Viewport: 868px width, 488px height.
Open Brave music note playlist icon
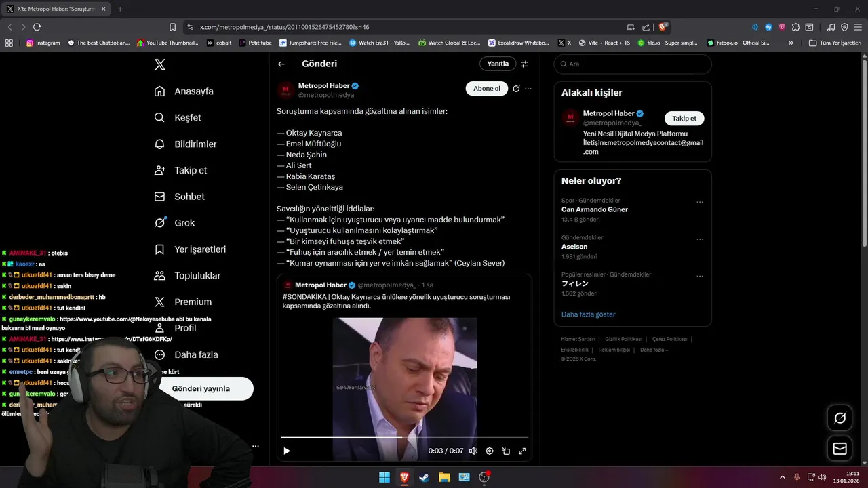(x=831, y=27)
